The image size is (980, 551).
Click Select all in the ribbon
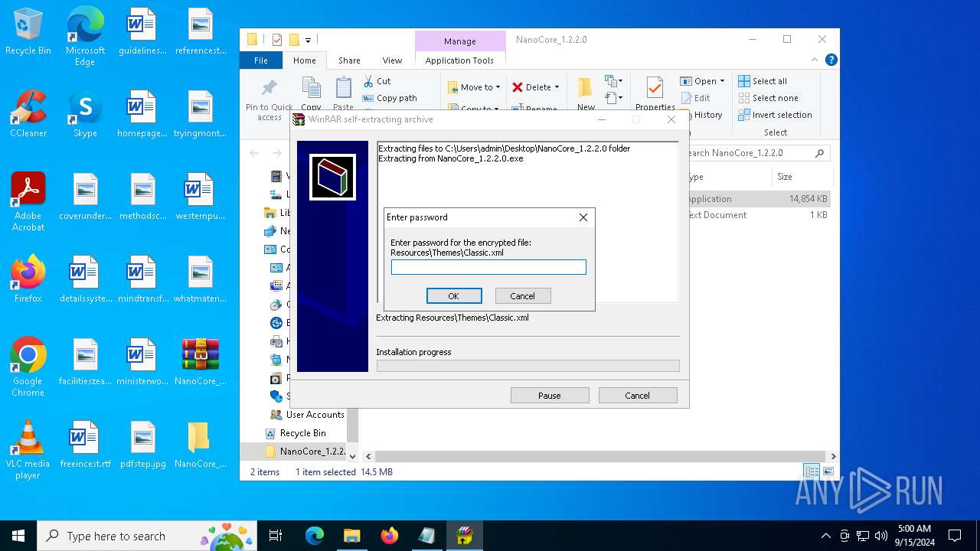(763, 81)
